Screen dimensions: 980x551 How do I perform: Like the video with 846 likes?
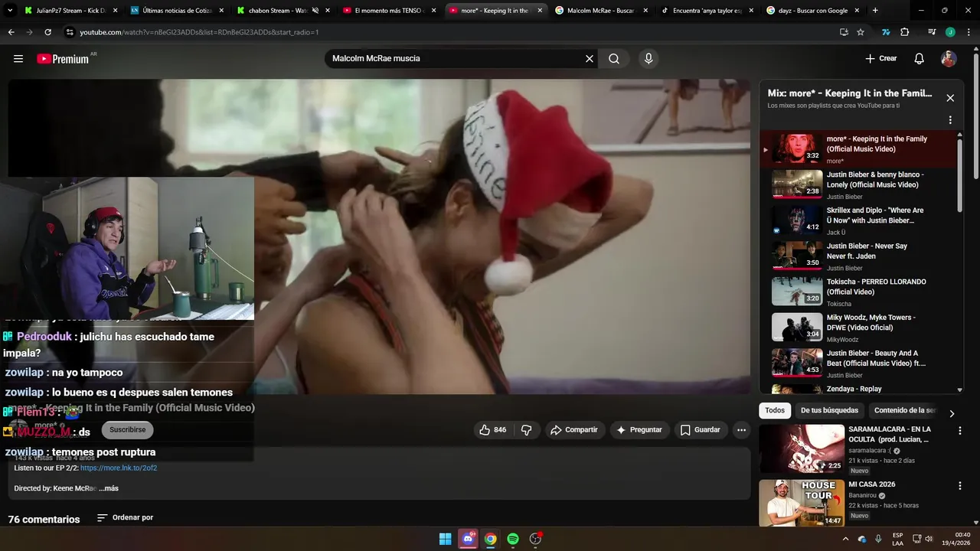492,430
